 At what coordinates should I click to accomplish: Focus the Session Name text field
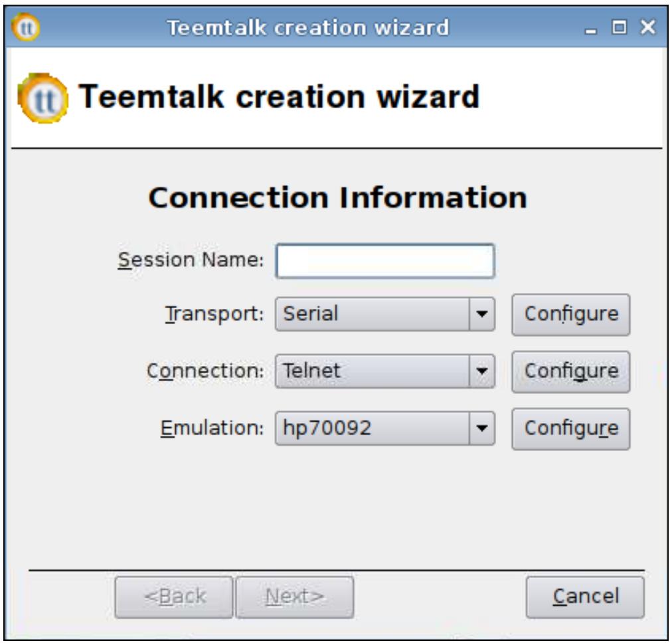click(385, 261)
